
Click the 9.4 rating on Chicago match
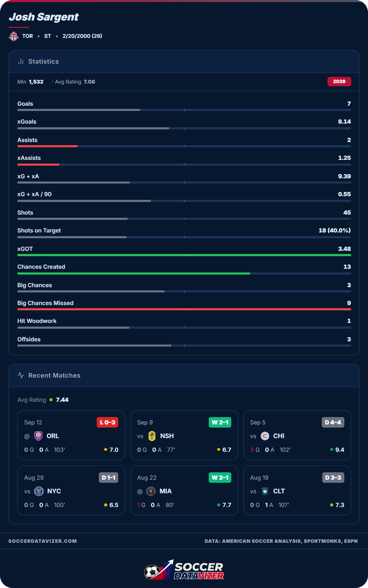pos(340,450)
